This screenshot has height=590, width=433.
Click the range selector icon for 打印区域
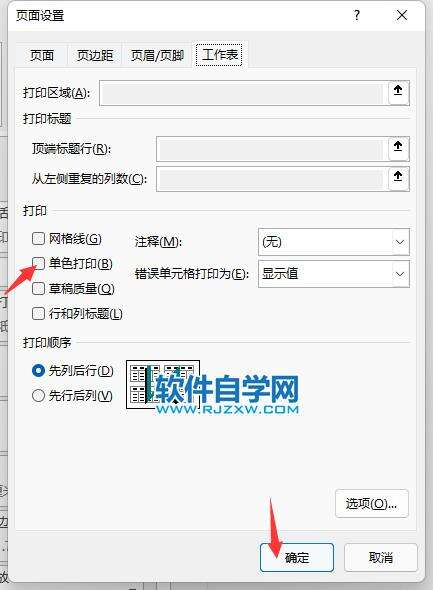click(398, 92)
